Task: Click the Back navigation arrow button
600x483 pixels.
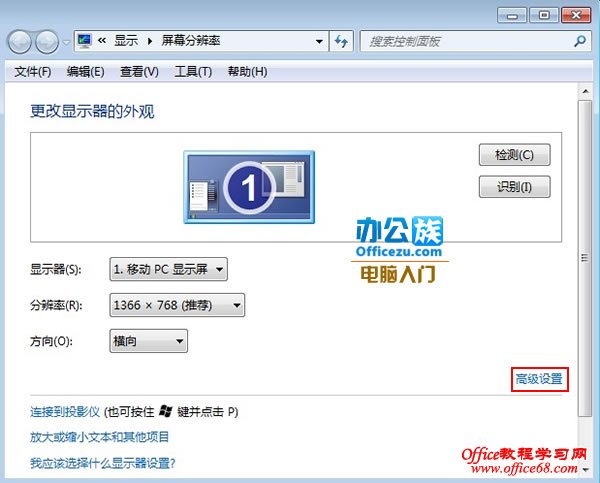Action: (19, 42)
